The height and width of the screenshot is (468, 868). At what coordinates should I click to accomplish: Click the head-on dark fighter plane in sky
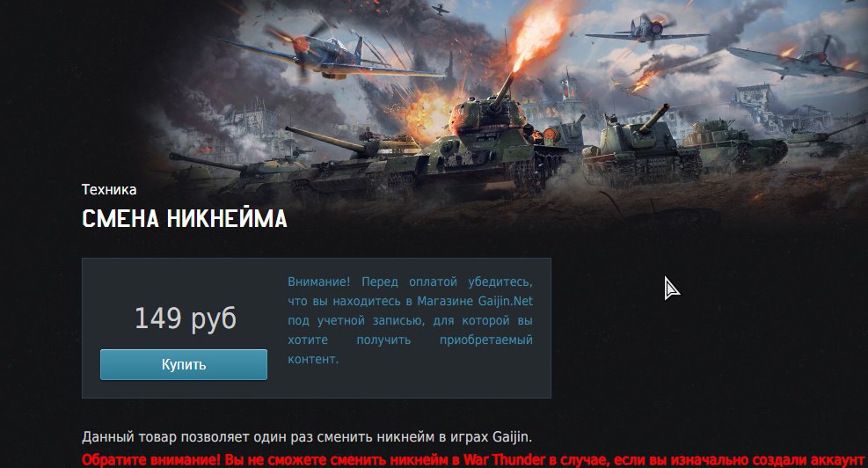click(647, 31)
